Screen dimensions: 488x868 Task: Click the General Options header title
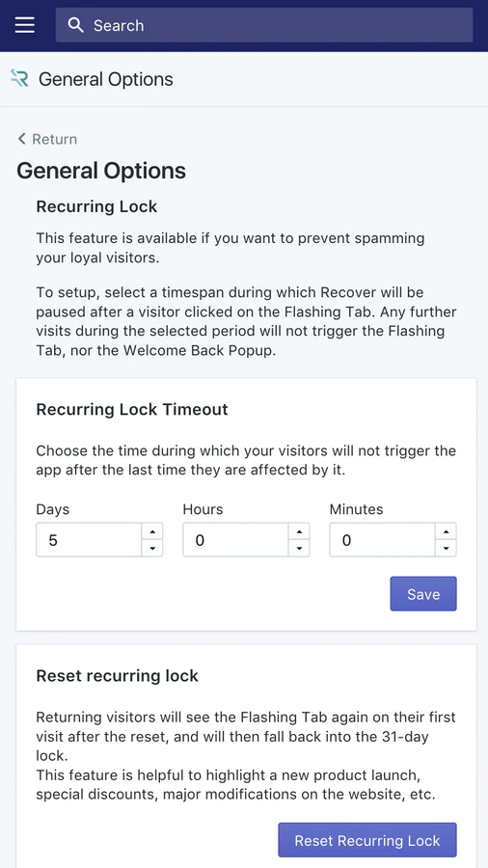coord(106,79)
